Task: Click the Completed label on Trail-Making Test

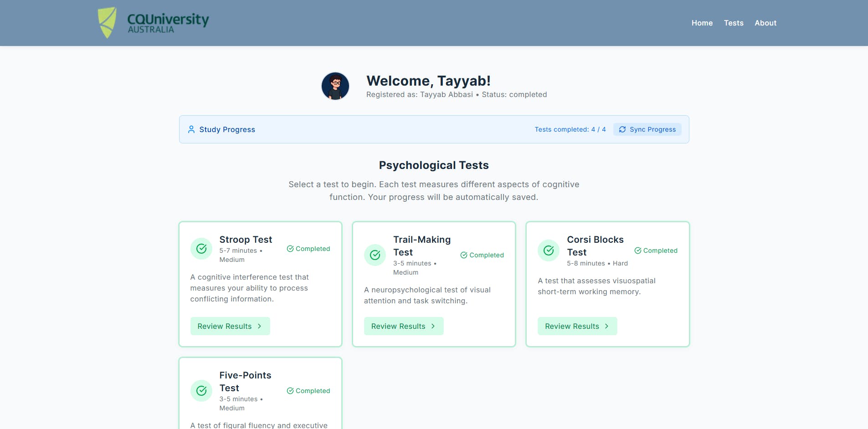Action: [487, 255]
